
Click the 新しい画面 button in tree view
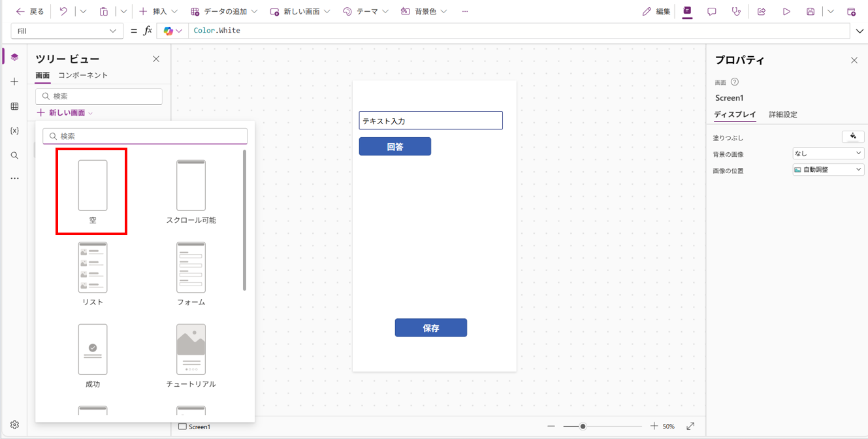click(x=65, y=113)
